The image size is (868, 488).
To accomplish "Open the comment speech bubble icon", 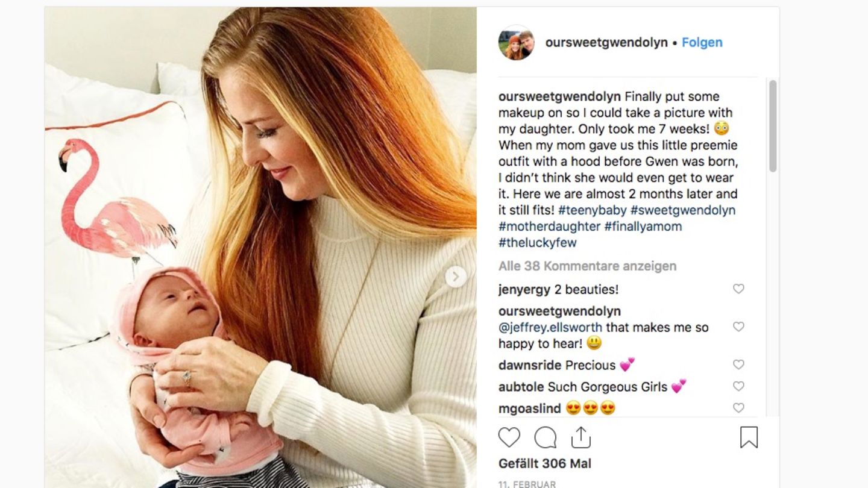I will (x=545, y=438).
